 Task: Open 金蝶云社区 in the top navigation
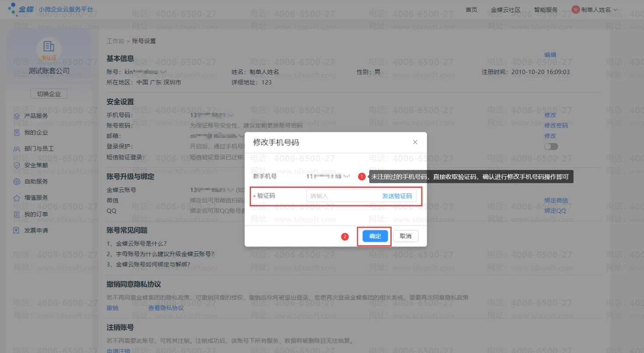tap(505, 10)
